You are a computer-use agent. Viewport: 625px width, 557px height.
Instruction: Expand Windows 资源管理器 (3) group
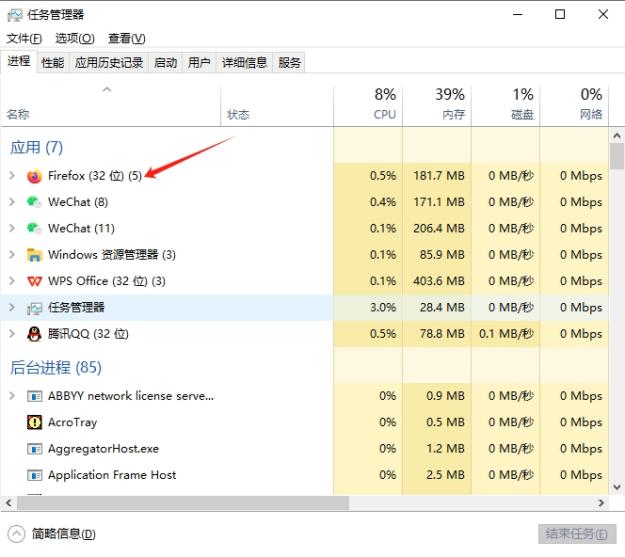click(12, 255)
